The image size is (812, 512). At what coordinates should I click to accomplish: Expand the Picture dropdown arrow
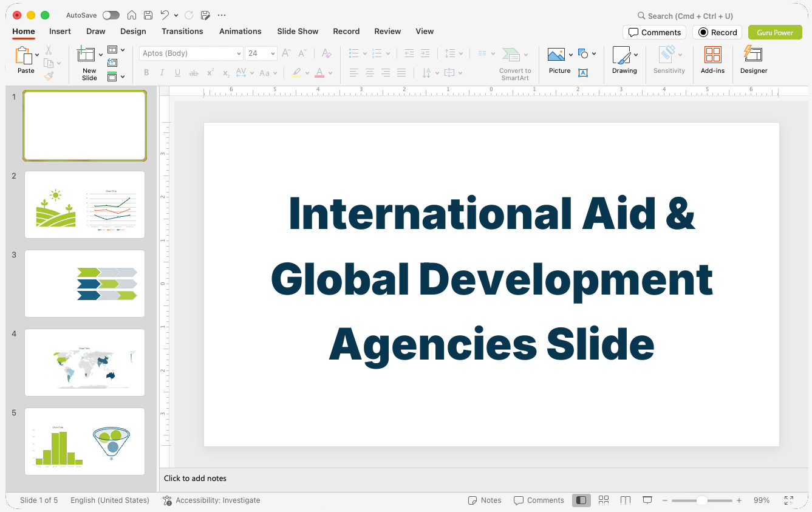coord(571,55)
